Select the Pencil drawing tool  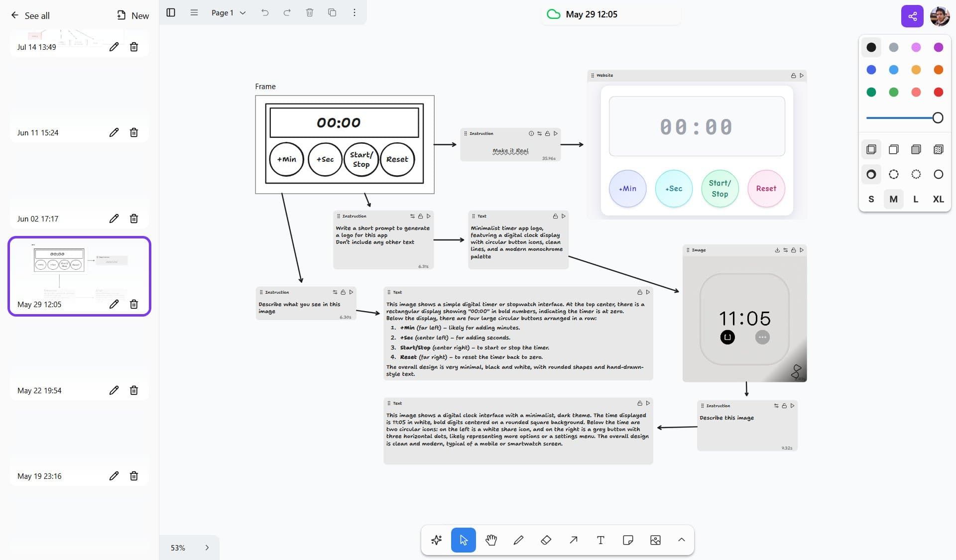[x=518, y=540]
